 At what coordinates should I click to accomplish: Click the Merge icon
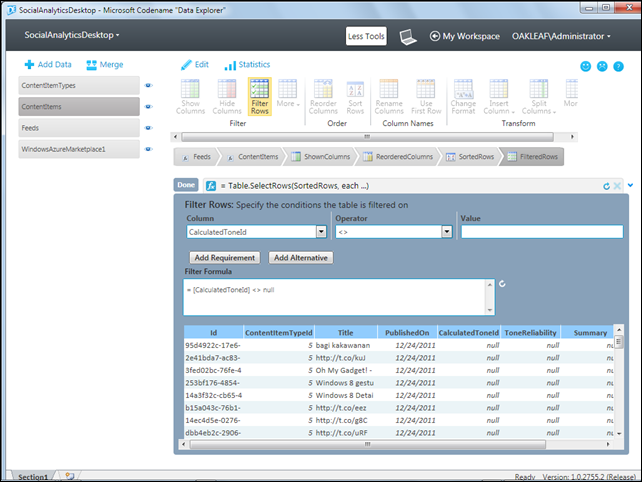(x=91, y=65)
